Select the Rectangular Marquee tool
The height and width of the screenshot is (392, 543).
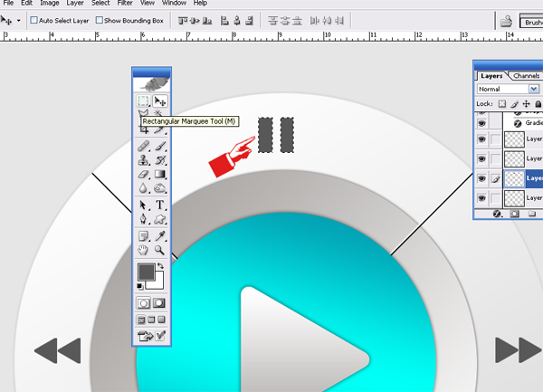point(143,101)
